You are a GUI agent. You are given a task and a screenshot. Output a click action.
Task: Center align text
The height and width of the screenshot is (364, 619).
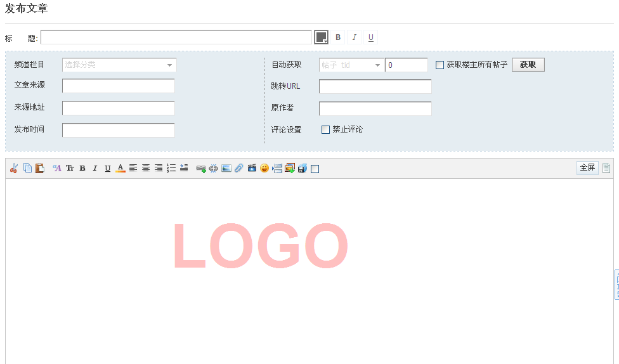[146, 168]
